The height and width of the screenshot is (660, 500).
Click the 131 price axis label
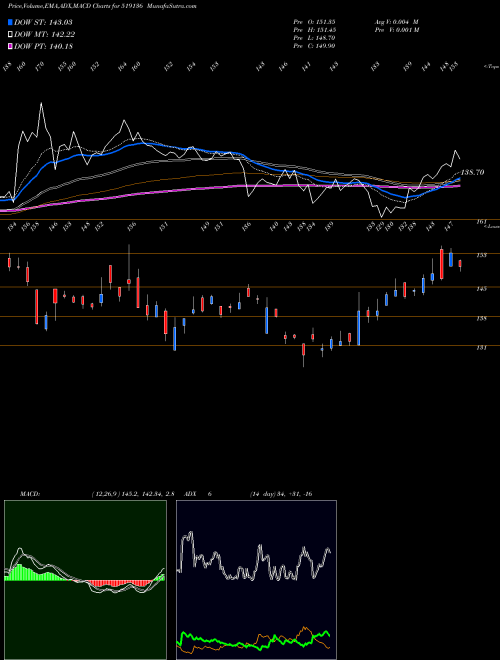tap(482, 348)
